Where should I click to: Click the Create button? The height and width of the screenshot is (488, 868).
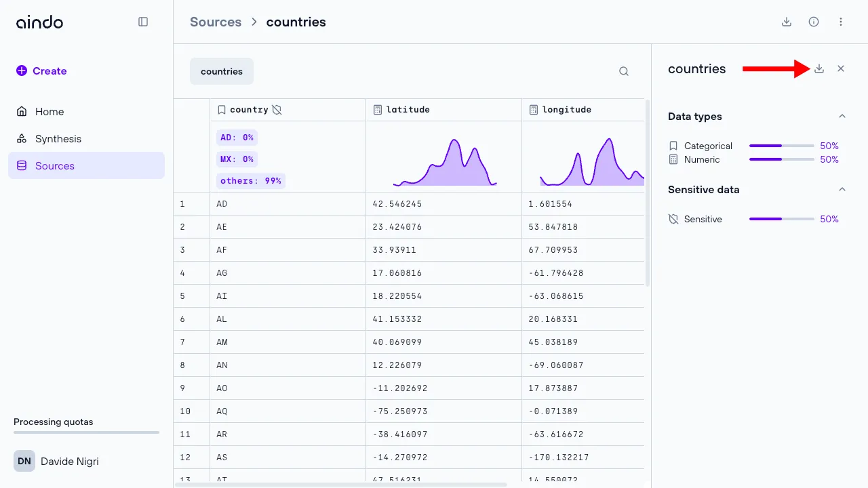[41, 70]
